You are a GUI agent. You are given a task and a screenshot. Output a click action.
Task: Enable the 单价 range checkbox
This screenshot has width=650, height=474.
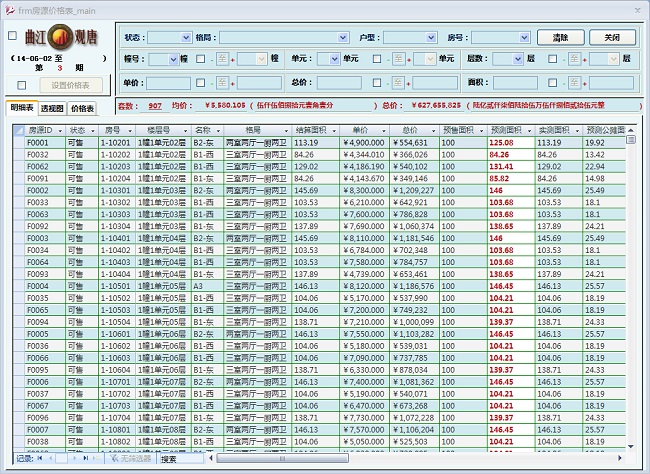[x=201, y=83]
